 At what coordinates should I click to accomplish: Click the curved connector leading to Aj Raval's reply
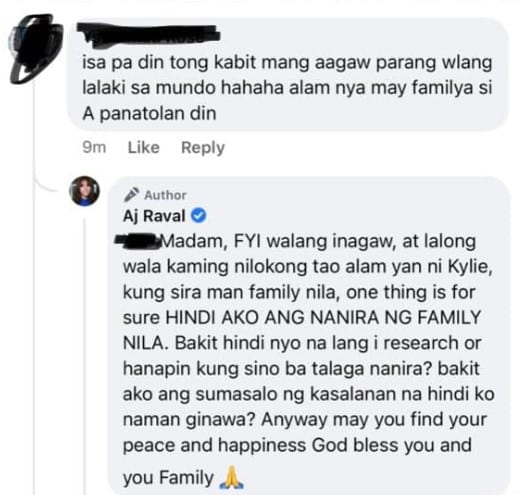[x=47, y=183]
